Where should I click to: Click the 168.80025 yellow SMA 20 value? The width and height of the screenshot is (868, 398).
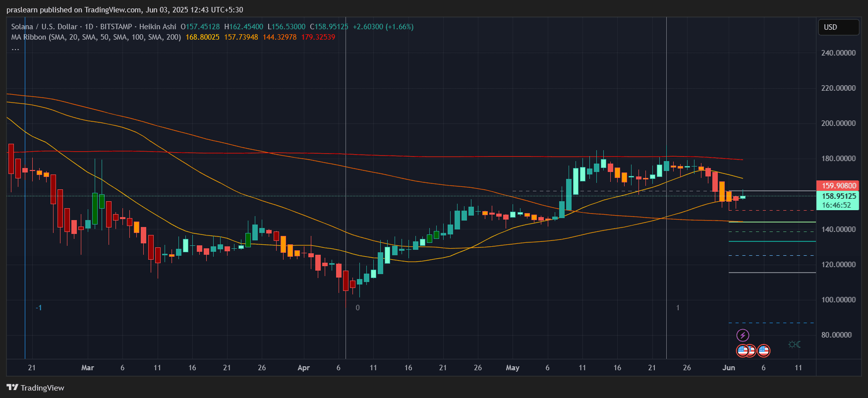[202, 37]
